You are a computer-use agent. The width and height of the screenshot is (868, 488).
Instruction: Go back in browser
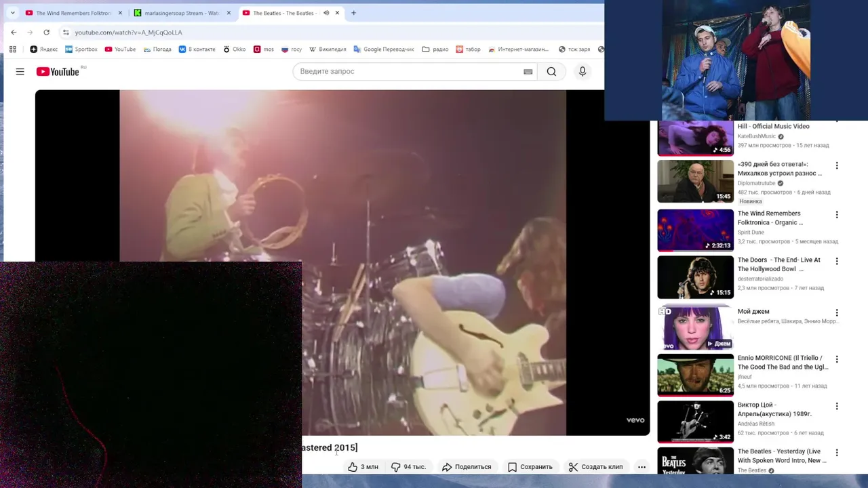tap(14, 32)
